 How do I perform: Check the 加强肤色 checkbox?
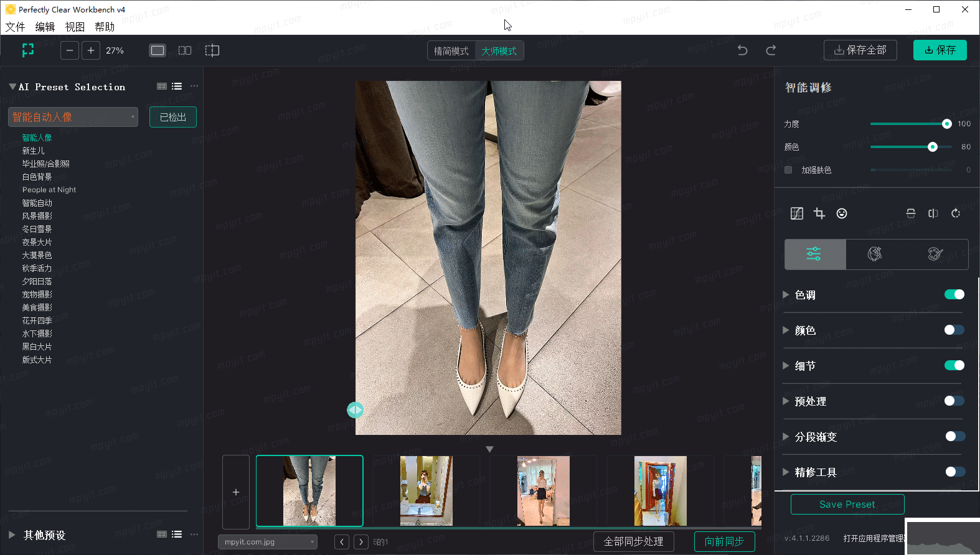click(x=788, y=170)
